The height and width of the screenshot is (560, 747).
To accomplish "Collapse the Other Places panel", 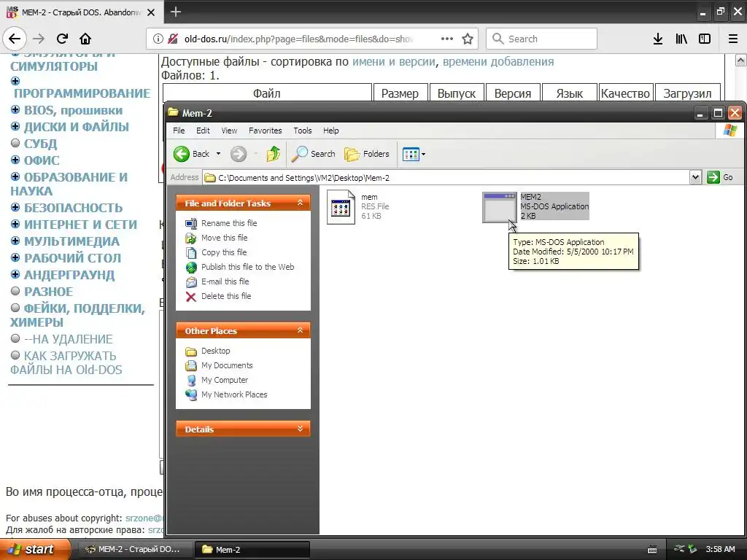I will [300, 330].
